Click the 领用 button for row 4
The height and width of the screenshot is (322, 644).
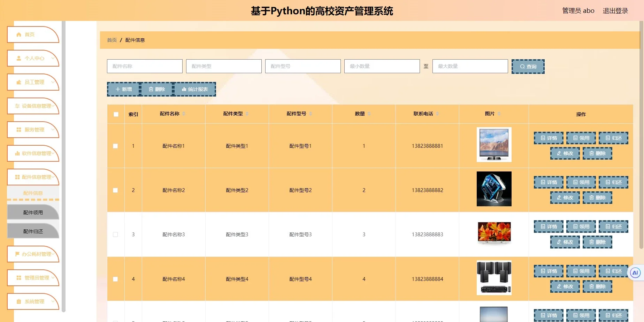581,271
